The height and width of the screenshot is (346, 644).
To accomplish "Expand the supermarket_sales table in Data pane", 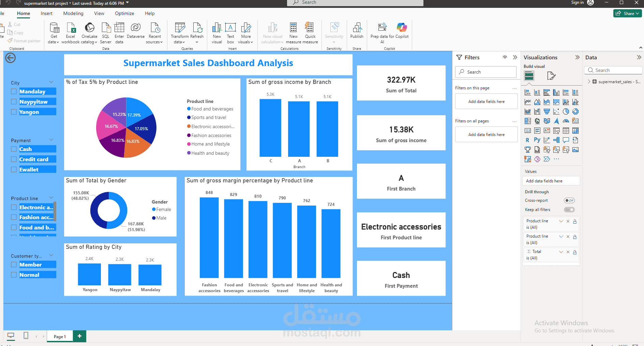I will tap(589, 81).
